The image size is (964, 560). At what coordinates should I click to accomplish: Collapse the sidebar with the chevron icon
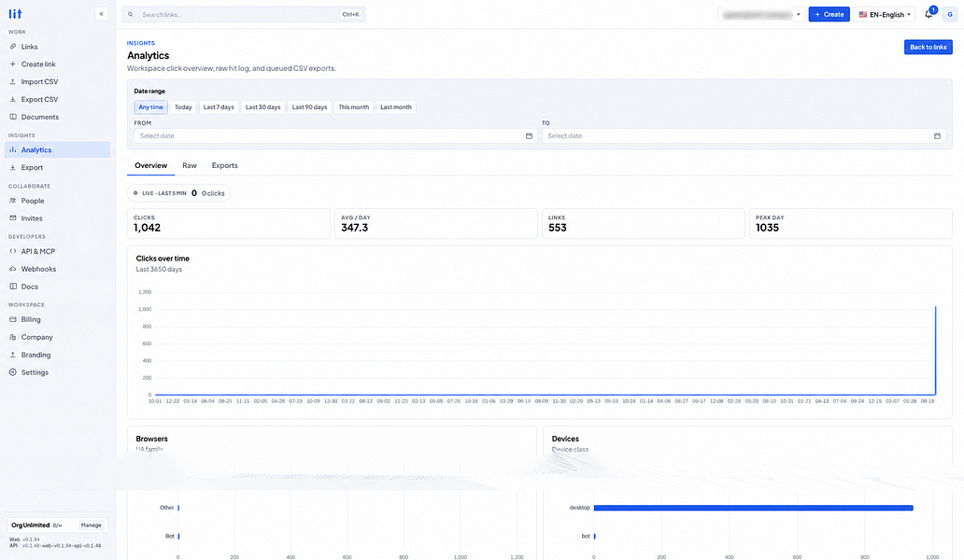[x=102, y=13]
